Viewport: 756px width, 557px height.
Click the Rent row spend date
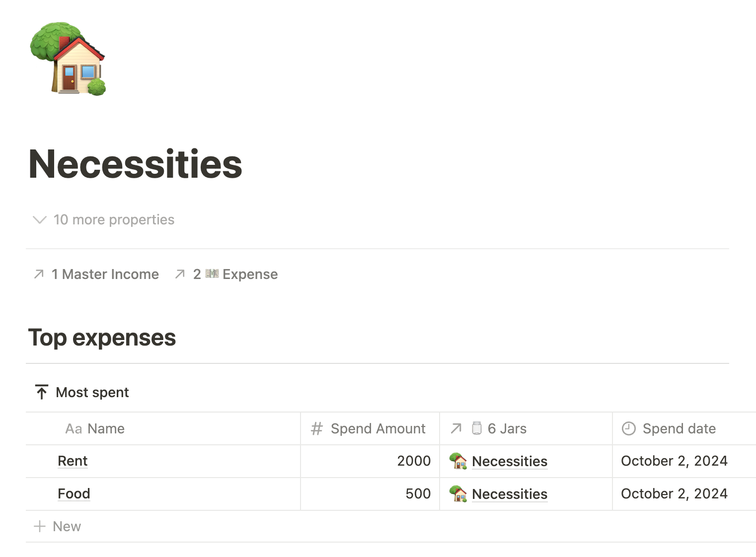tap(674, 461)
